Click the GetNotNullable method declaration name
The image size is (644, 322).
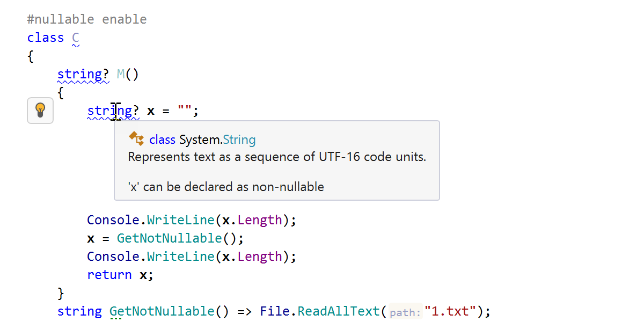tap(162, 311)
